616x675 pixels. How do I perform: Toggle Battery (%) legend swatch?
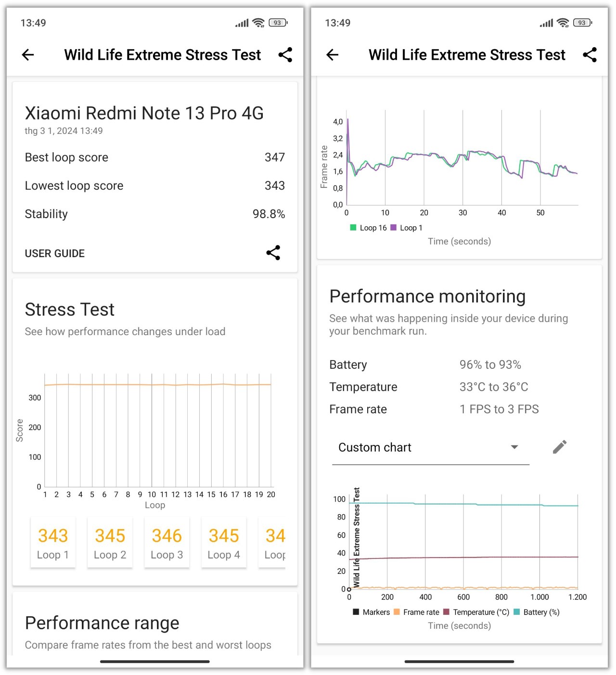click(517, 612)
